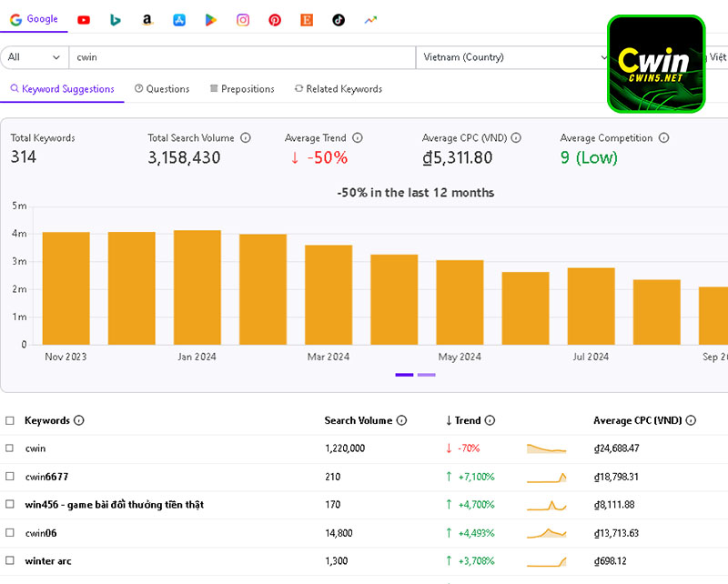Click the +7,100% trend value
Viewport: 728px width, 584px height.
tap(476, 477)
